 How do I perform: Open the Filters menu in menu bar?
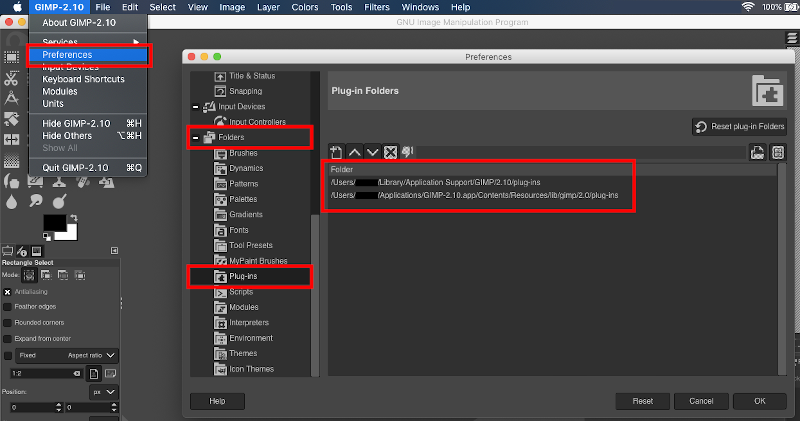point(377,7)
